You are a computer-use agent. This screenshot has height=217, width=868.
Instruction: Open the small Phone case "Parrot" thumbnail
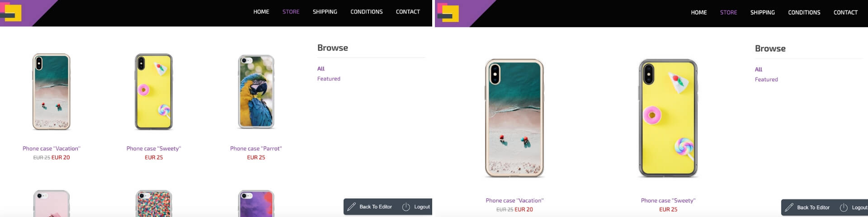pos(256,92)
